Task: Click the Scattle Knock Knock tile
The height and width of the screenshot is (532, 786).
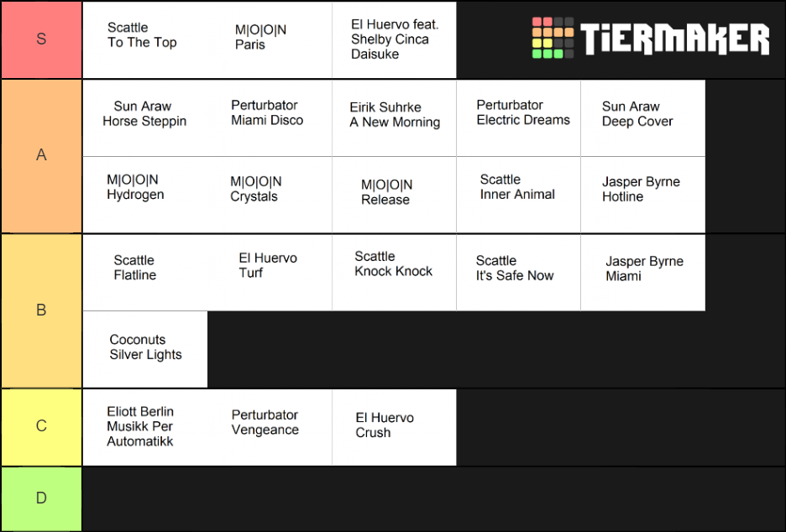Action: click(394, 273)
